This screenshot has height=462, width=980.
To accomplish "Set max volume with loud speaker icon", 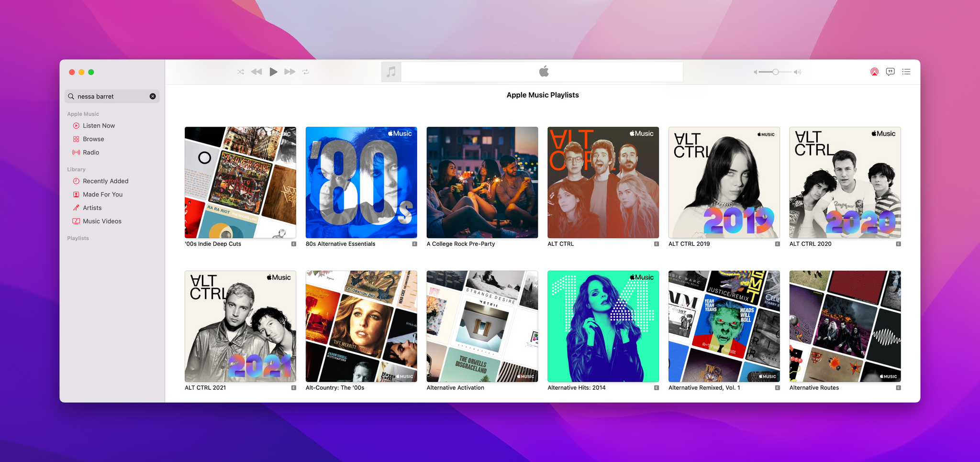I will (797, 72).
